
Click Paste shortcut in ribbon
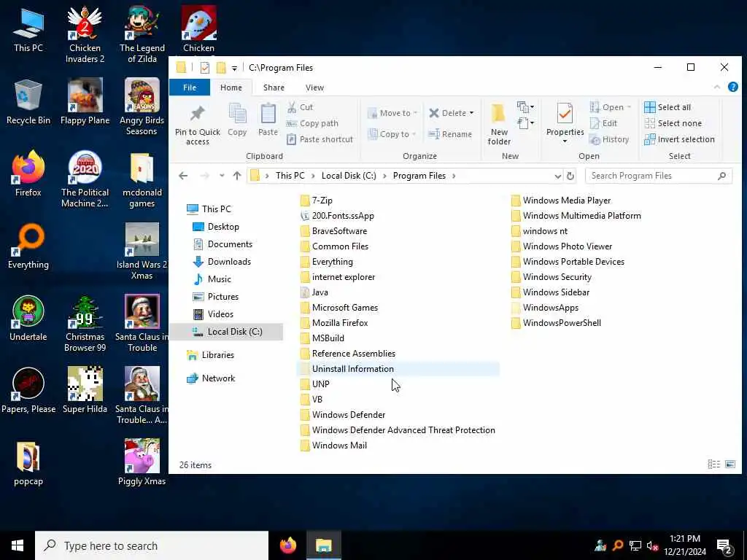click(320, 139)
